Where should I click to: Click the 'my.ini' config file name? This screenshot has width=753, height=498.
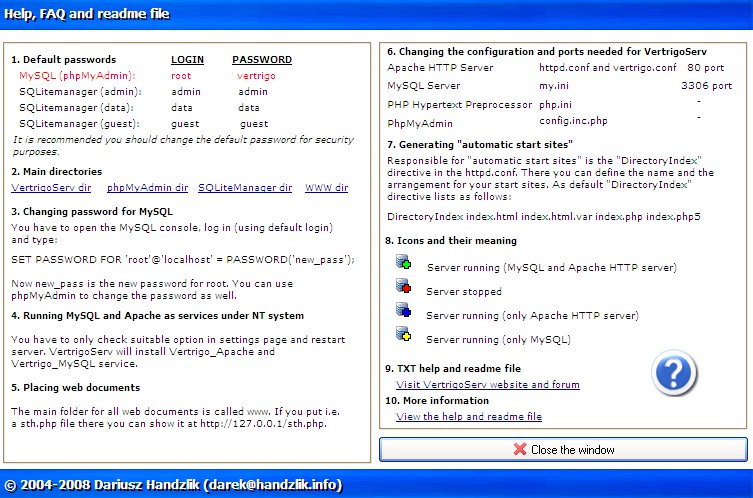click(554, 86)
